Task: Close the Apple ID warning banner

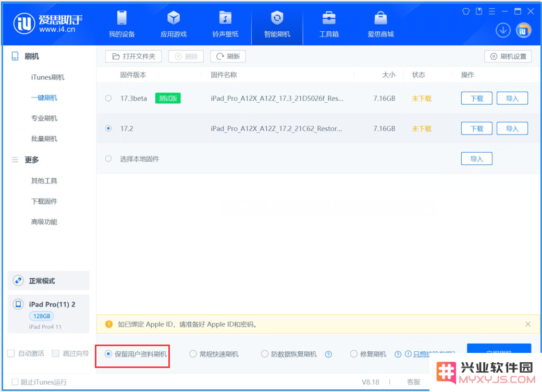Action: [528, 324]
